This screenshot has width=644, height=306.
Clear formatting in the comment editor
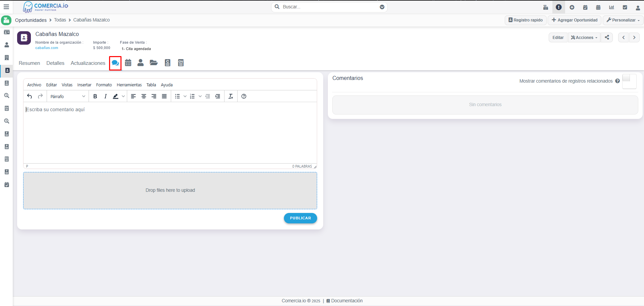231,96
